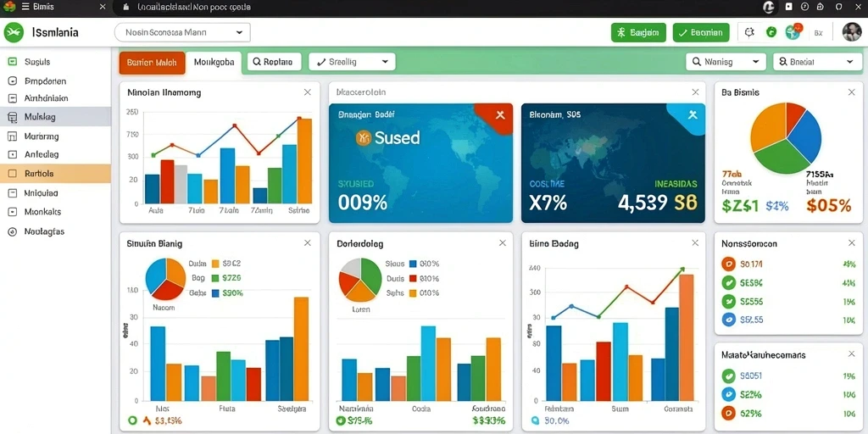The height and width of the screenshot is (434, 868).
Task: Click the orange corner icon on Sused card
Action: tap(498, 115)
